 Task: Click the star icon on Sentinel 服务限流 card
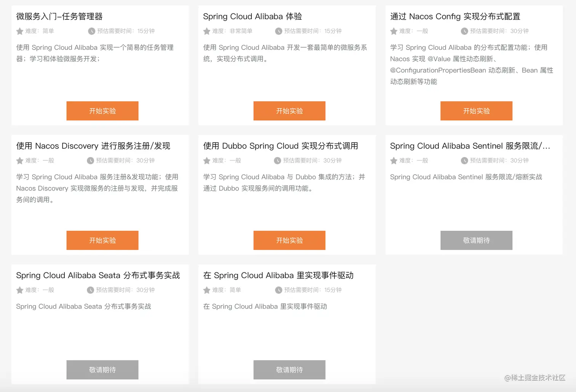(x=394, y=161)
